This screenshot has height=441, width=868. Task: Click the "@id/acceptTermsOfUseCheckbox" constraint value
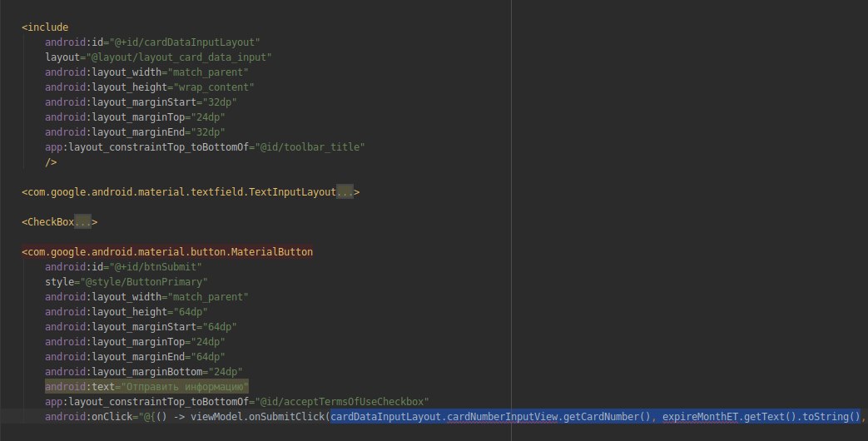(x=342, y=401)
